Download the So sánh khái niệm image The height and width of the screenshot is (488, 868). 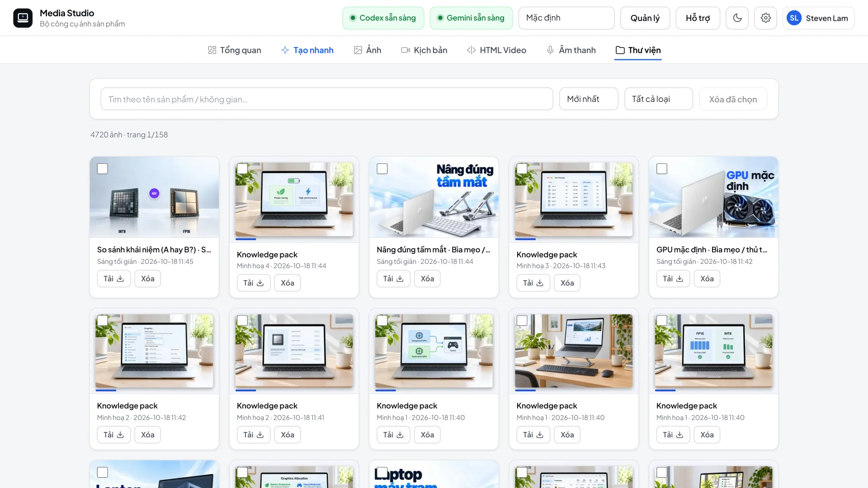pyautogui.click(x=114, y=279)
